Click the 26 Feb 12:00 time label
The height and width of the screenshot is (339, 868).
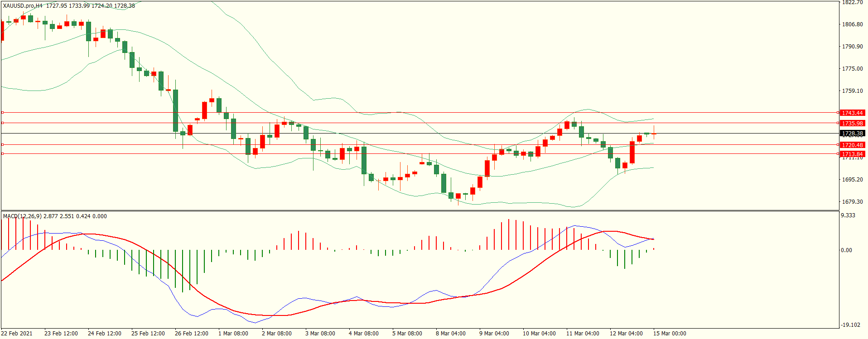tap(192, 334)
